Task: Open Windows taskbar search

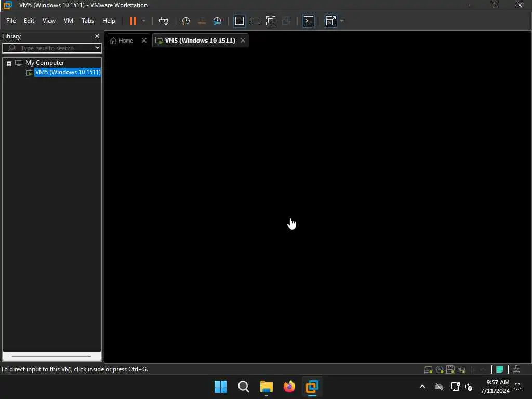Action: pyautogui.click(x=244, y=387)
